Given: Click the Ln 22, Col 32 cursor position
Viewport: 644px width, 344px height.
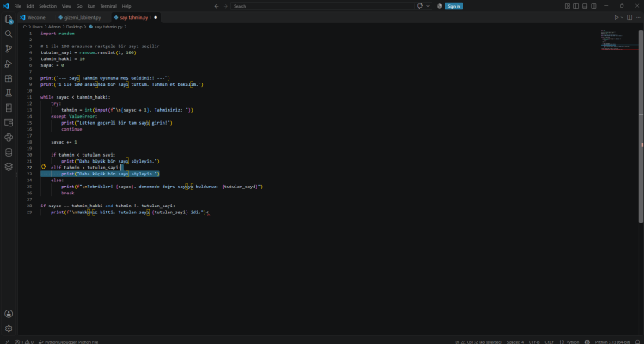Looking at the screenshot, I should click(x=478, y=341).
